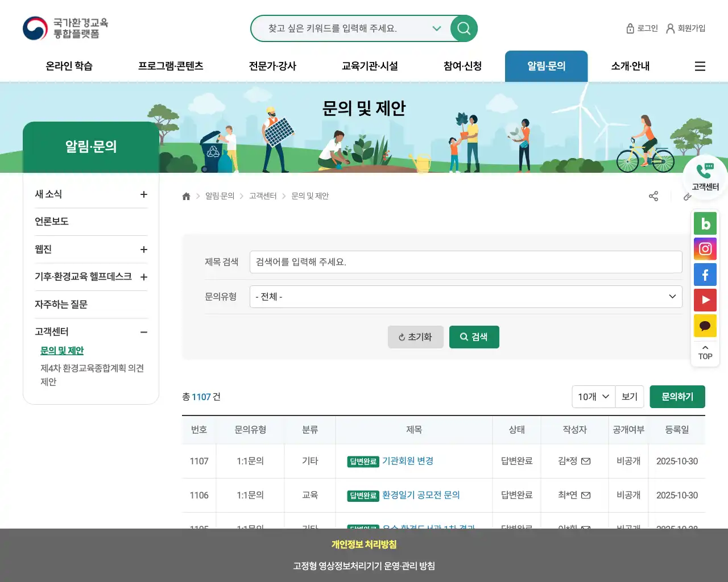The height and width of the screenshot is (582, 728).
Task: Open the YouTube channel icon
Action: click(x=705, y=300)
